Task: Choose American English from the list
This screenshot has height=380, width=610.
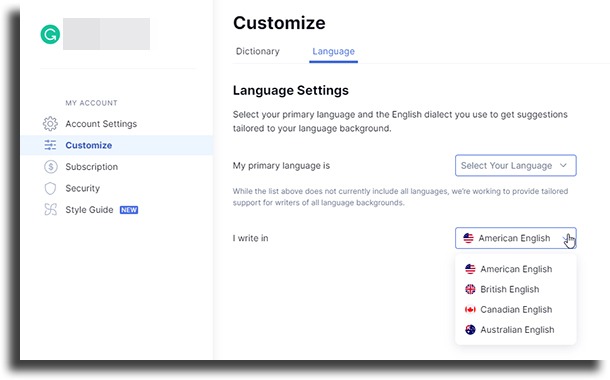Action: [x=515, y=269]
